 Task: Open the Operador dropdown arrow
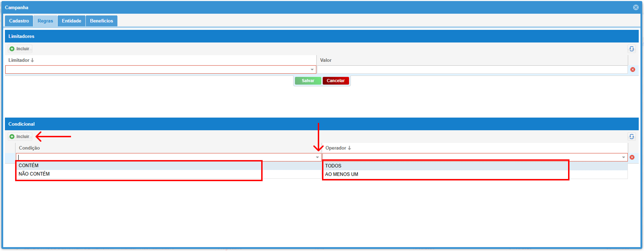(x=624, y=157)
